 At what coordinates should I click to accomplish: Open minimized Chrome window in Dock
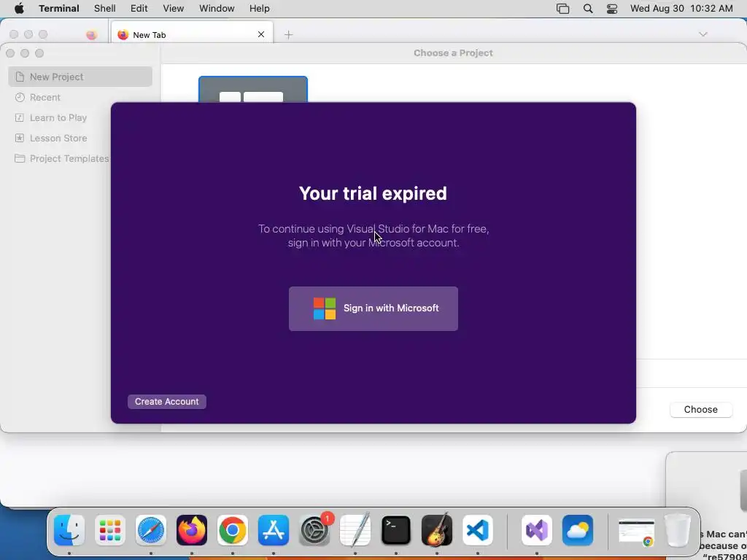pos(636,531)
